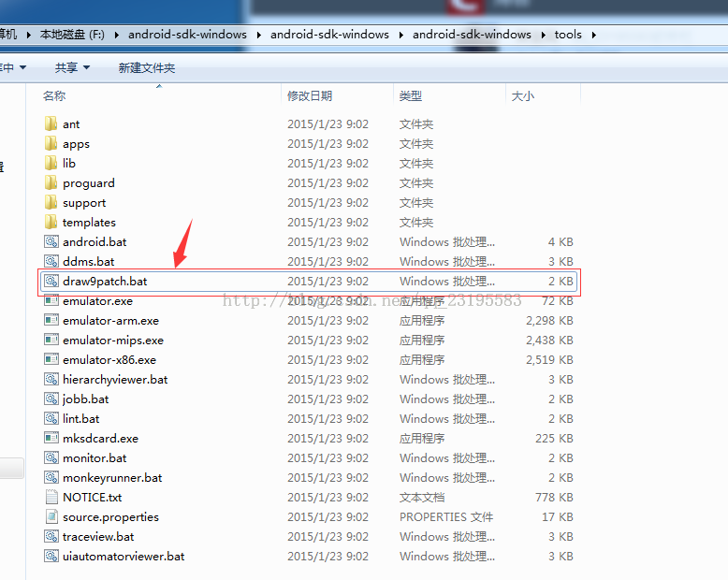Click the lint.bat file icon
The width and height of the screenshot is (728, 580).
coord(51,418)
